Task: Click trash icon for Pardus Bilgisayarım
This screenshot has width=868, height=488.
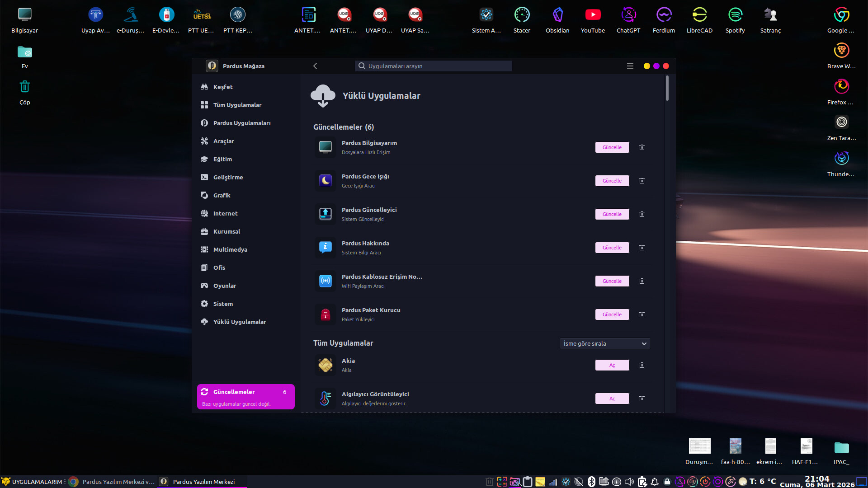Action: pos(642,147)
